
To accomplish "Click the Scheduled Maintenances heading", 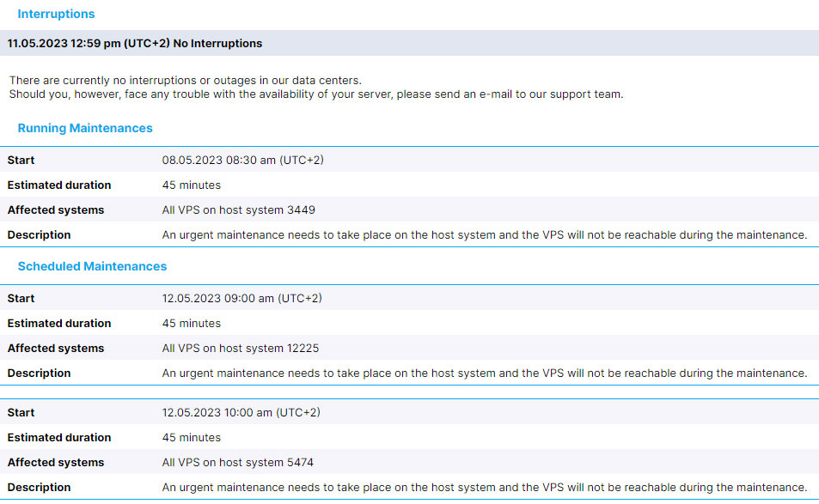I will [93, 267].
